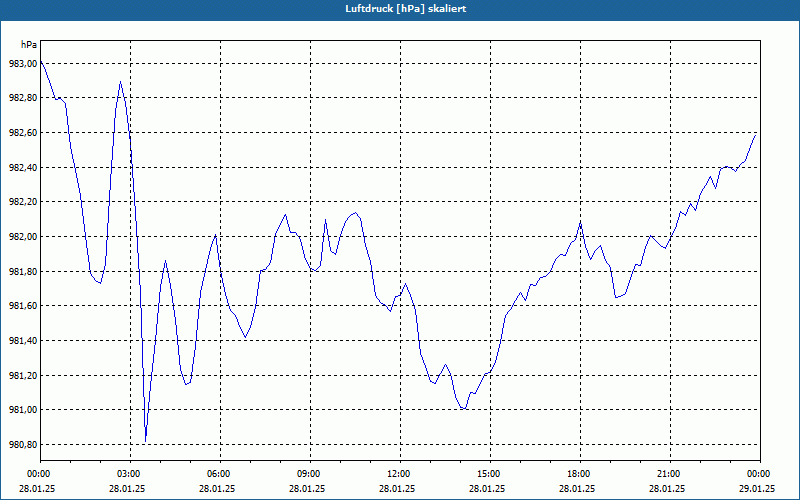Select the y-axis value 981,00
The height and width of the screenshot is (500, 800).
[x=22, y=410]
